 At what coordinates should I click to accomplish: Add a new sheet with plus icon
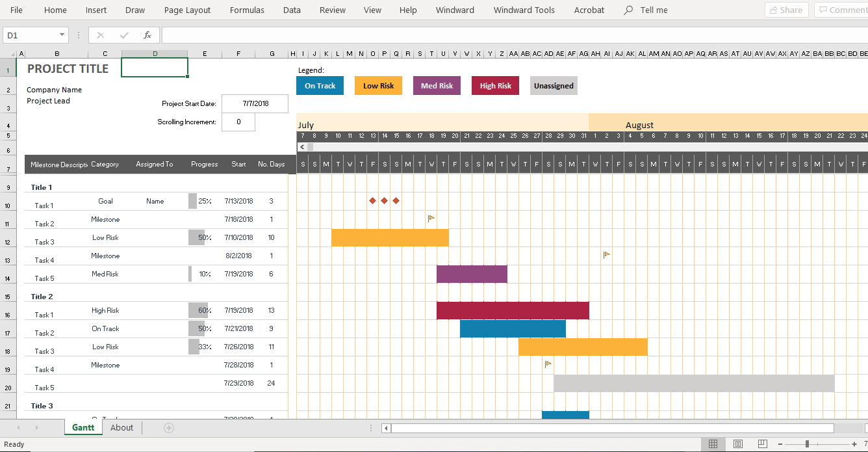(x=169, y=427)
